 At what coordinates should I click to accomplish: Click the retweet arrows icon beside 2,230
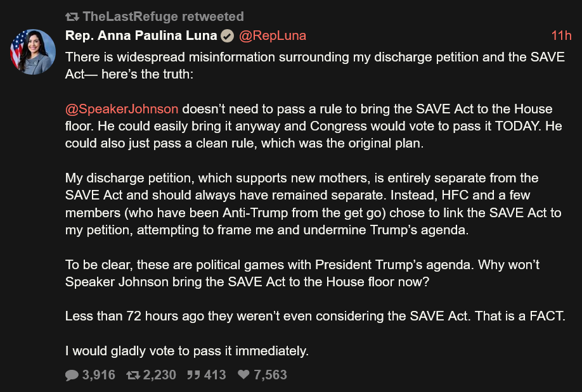click(133, 375)
